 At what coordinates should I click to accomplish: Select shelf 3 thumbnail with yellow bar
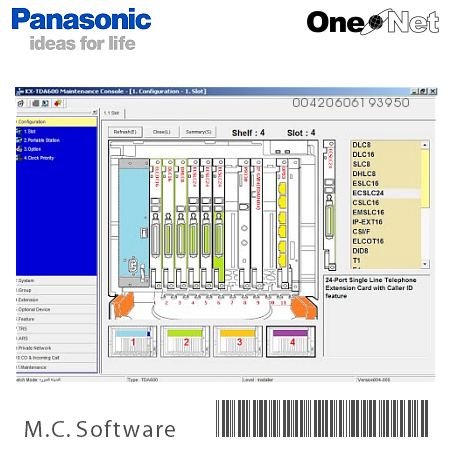(x=238, y=342)
